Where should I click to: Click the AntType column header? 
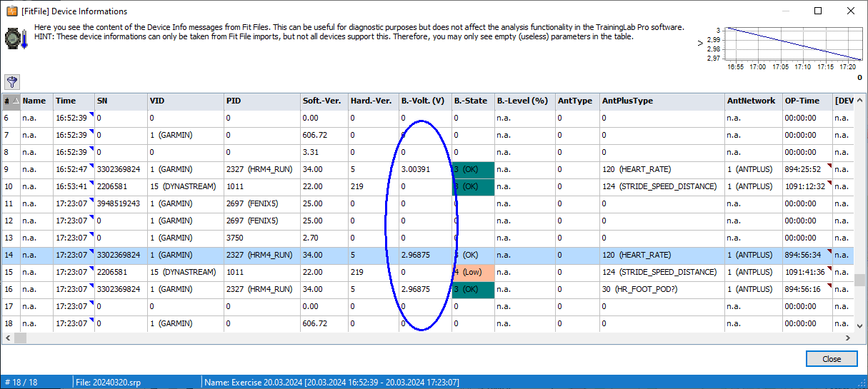point(577,101)
